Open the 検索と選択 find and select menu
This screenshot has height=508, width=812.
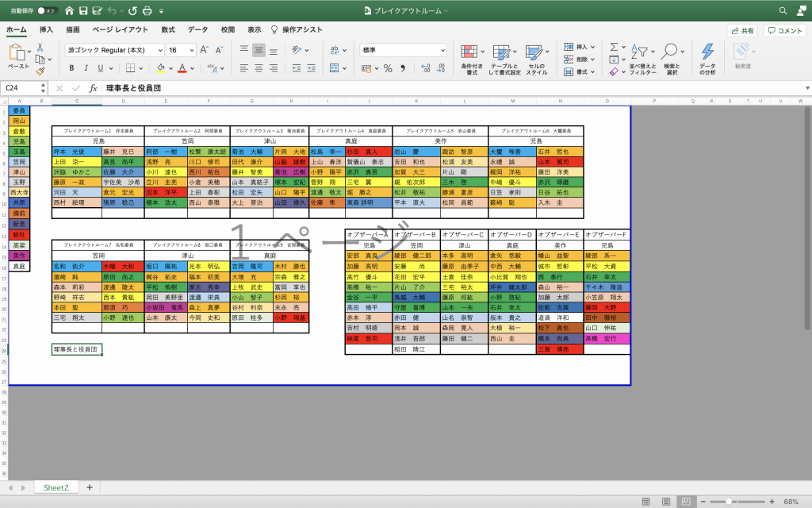[x=672, y=59]
